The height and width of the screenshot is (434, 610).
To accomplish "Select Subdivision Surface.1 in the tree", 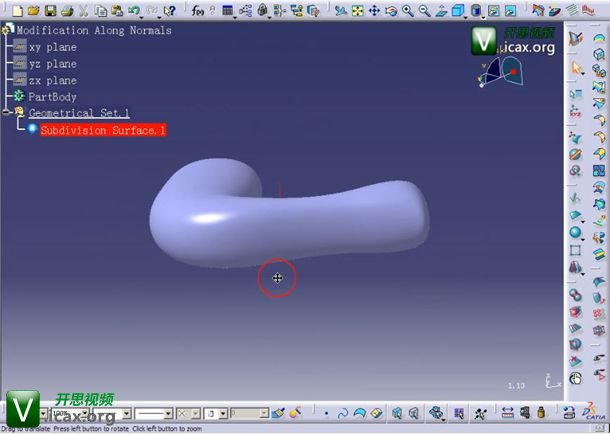I will [103, 130].
